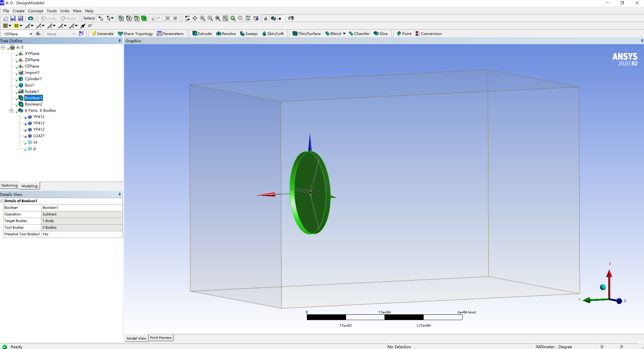Collapse the 6 Parts, 6 Bodies node
This screenshot has width=644, height=349.
pos(11,110)
